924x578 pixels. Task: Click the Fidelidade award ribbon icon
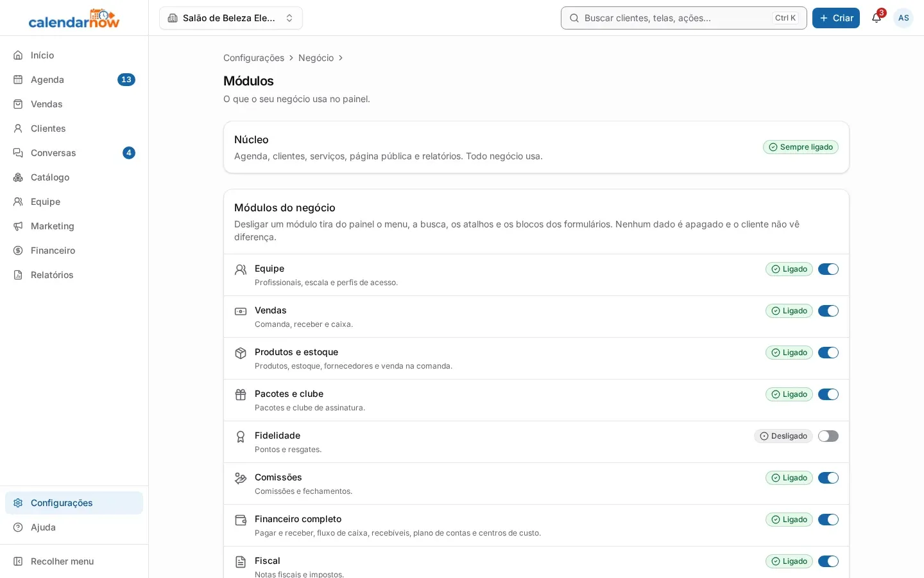pyautogui.click(x=241, y=437)
